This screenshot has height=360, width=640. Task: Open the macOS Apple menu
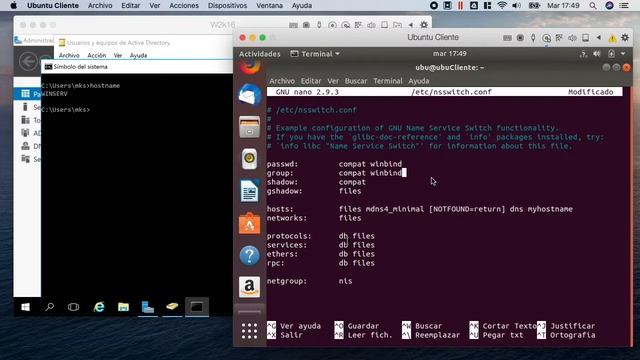(x=13, y=6)
